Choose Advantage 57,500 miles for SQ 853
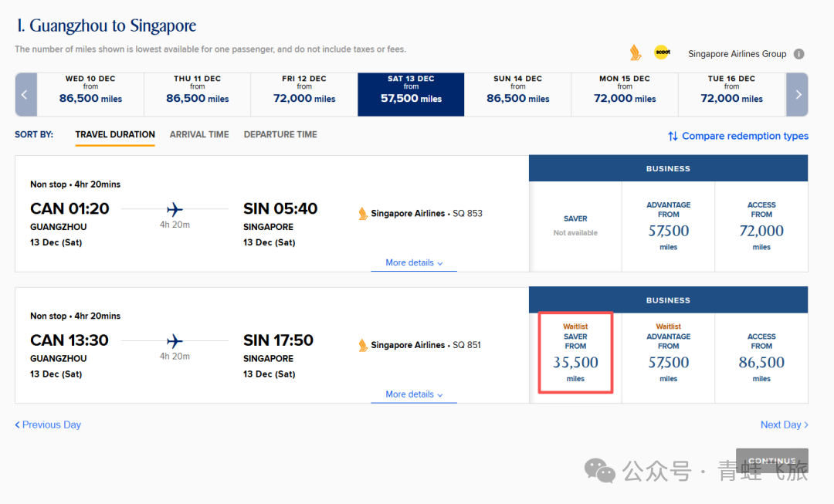Image resolution: width=834 pixels, height=504 pixels. [668, 225]
